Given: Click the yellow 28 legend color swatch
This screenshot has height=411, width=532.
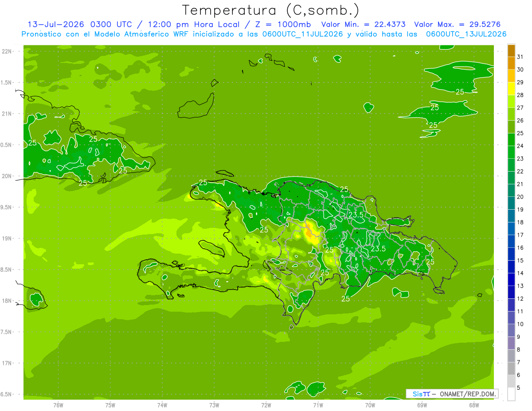Looking at the screenshot, I should click(511, 89).
